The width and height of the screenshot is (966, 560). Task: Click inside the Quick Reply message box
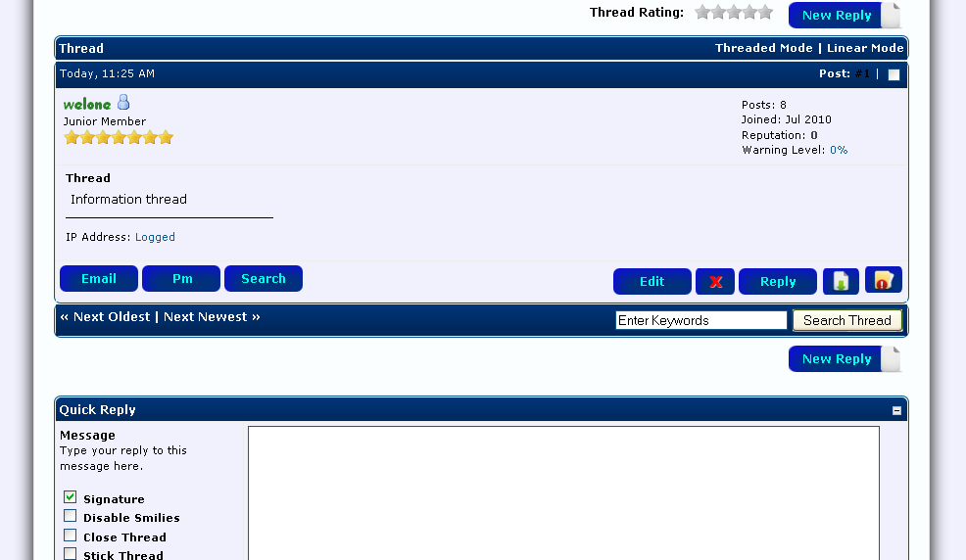(563, 492)
